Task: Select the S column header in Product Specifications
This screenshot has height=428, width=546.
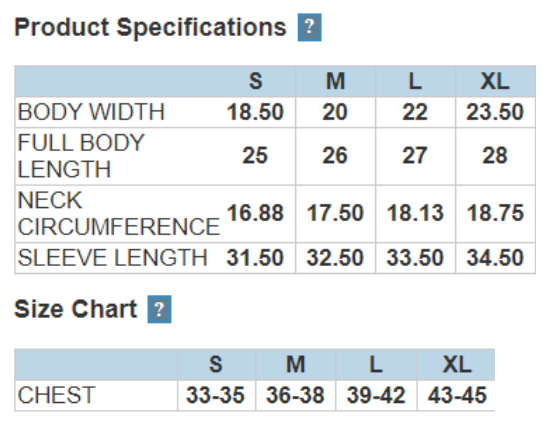Action: (255, 81)
